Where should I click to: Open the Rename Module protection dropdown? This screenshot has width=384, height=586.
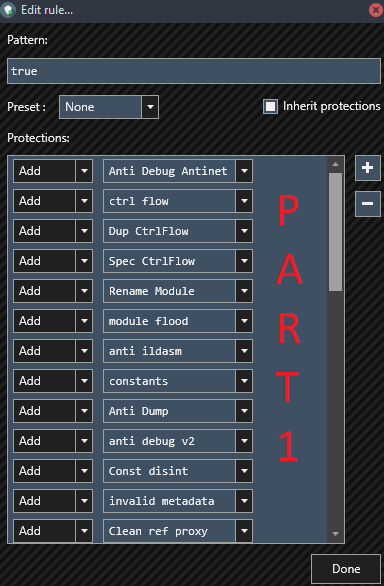coord(178,291)
